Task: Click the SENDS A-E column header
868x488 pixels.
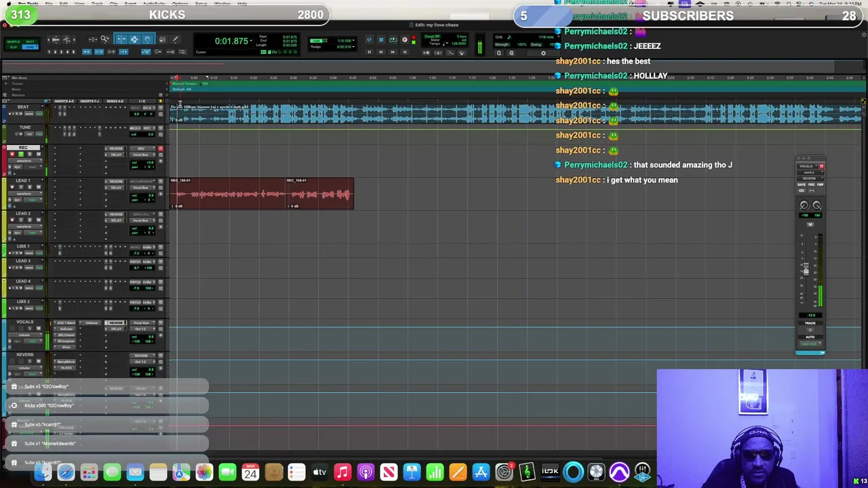Action: coord(115,101)
